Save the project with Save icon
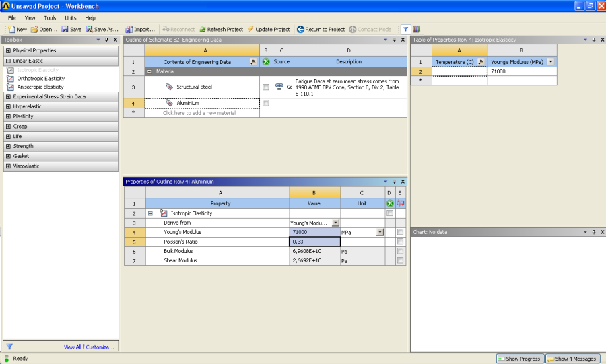 click(71, 30)
